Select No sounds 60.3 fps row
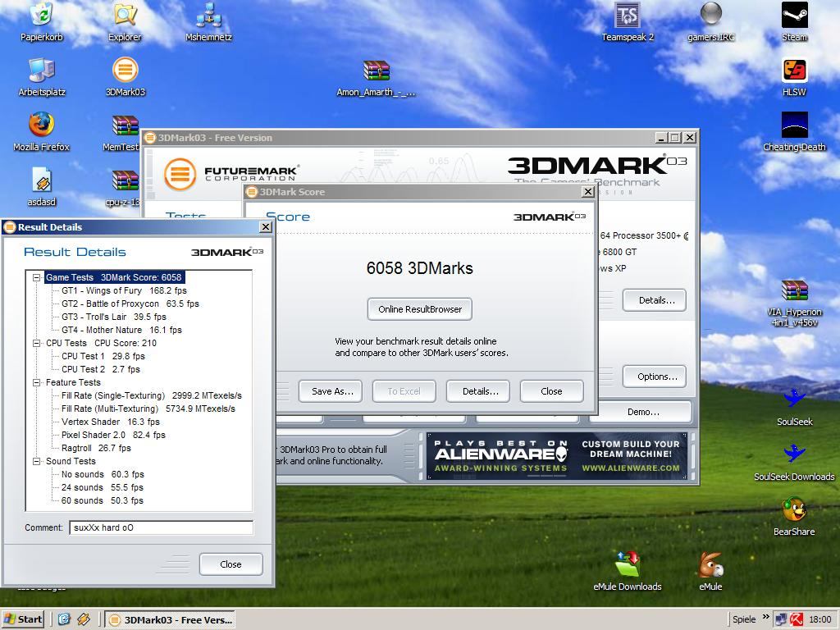This screenshot has height=630, width=840. [x=103, y=475]
